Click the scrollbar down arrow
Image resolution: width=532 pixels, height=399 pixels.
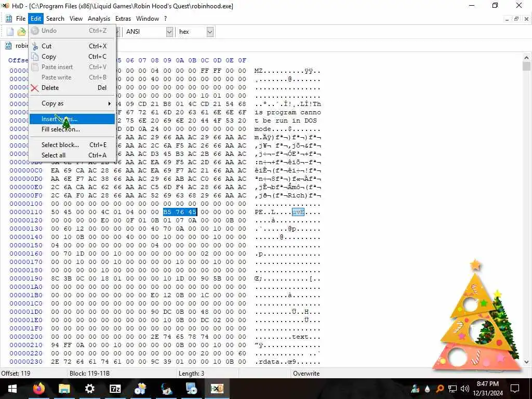[526, 362]
